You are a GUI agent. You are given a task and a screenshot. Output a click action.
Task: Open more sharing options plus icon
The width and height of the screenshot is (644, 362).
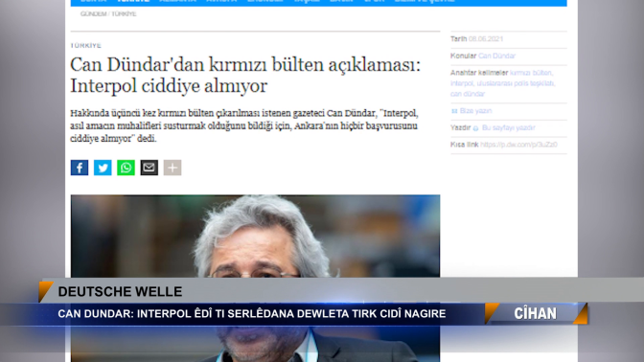tap(172, 168)
